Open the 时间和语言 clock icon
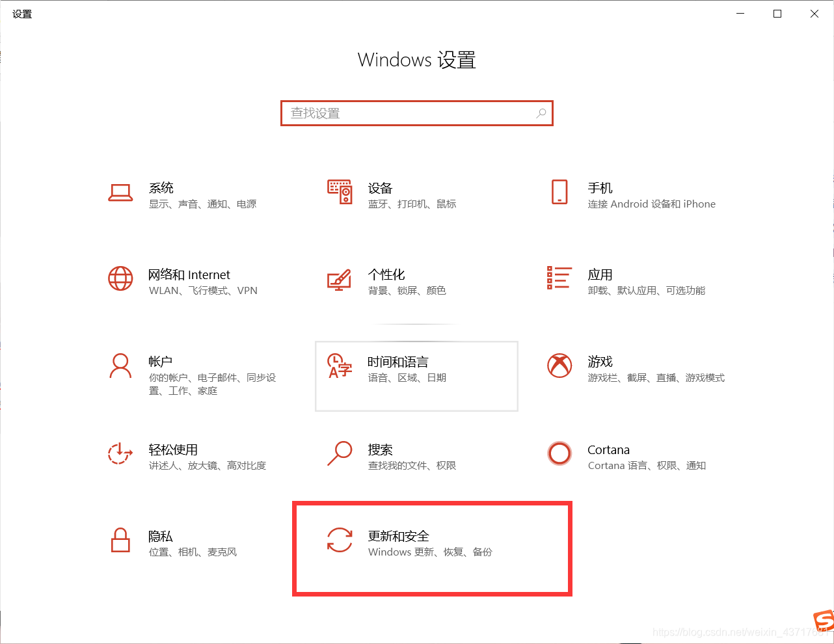 (x=340, y=366)
